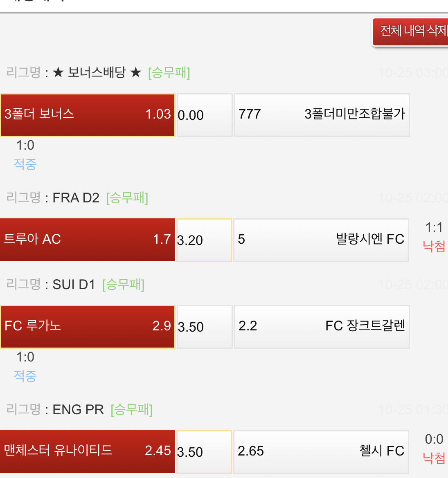448x478 pixels.
Task: Select 맨체스터 유나이티드 home win at 2.45
Action: click(x=87, y=451)
